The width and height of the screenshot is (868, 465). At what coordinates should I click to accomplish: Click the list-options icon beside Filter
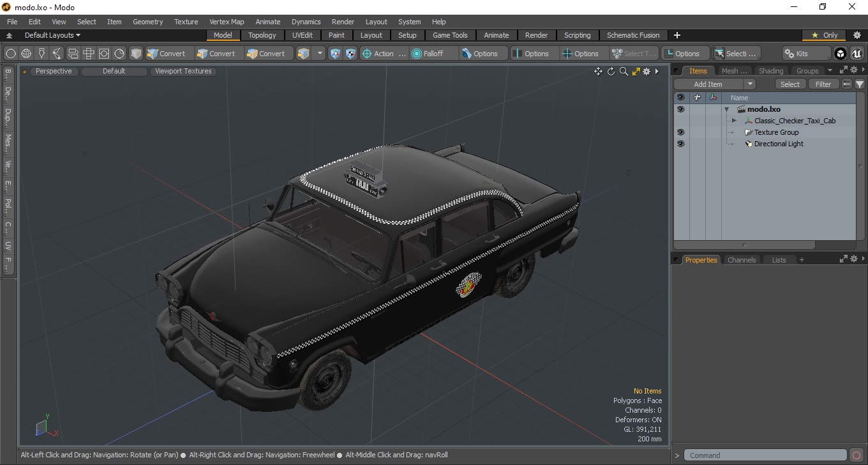(x=847, y=84)
